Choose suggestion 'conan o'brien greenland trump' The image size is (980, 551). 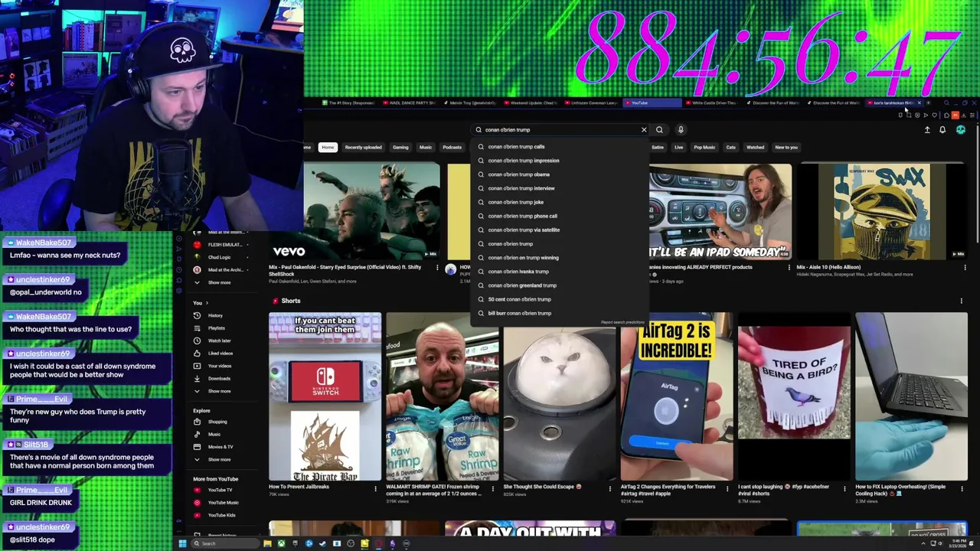click(560, 285)
